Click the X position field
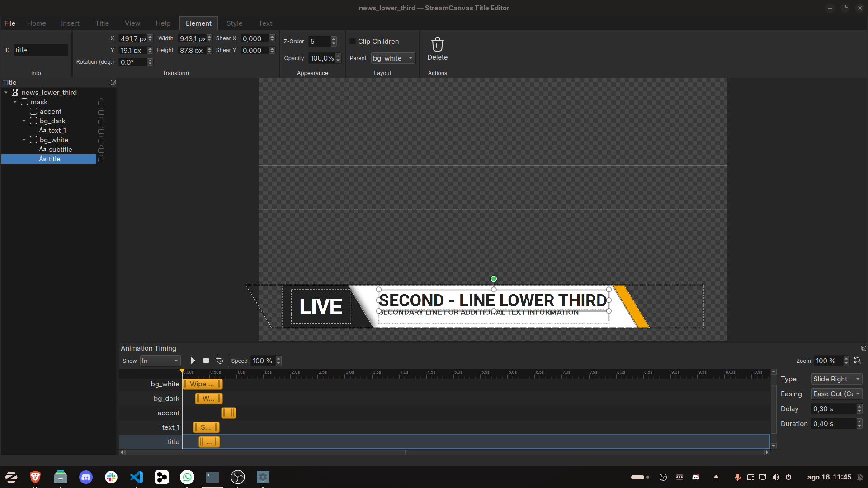This screenshot has width=868, height=488. (132, 39)
